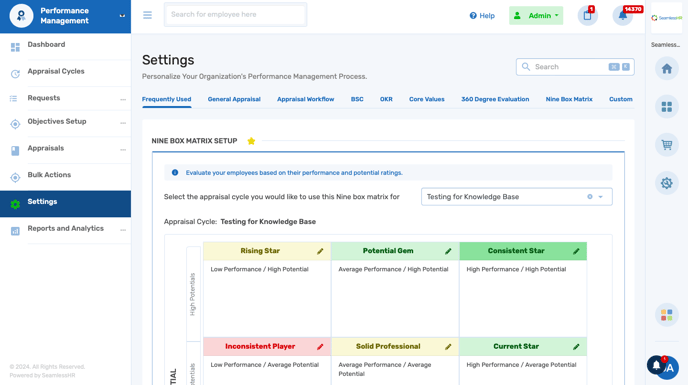This screenshot has height=385, width=688.
Task: Open the apps grid icon
Action: pyautogui.click(x=666, y=107)
